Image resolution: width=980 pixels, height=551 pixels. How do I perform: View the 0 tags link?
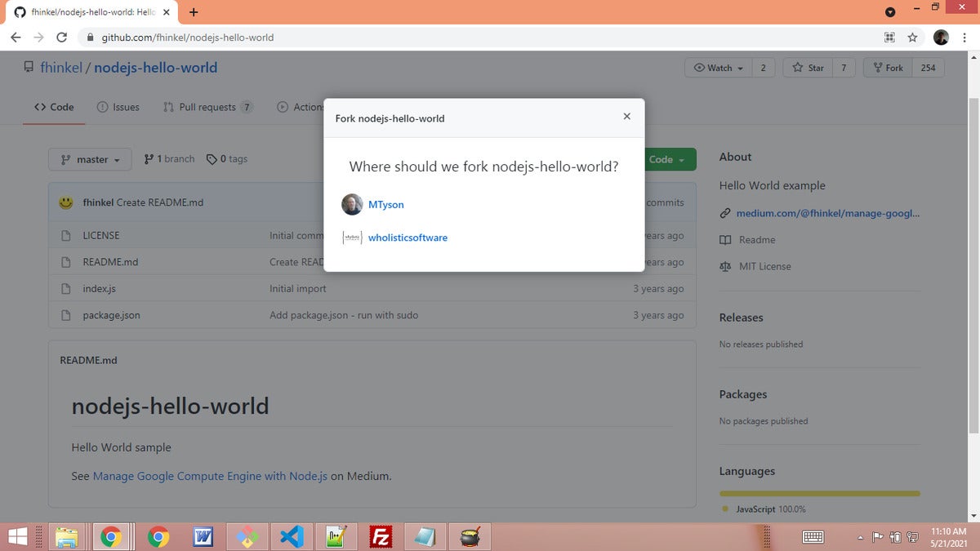pyautogui.click(x=226, y=159)
